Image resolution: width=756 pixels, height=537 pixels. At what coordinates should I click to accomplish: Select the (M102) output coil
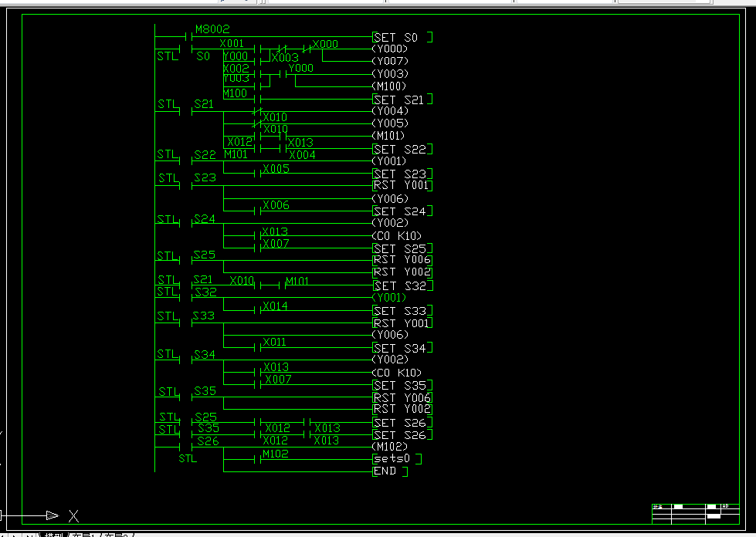(389, 447)
